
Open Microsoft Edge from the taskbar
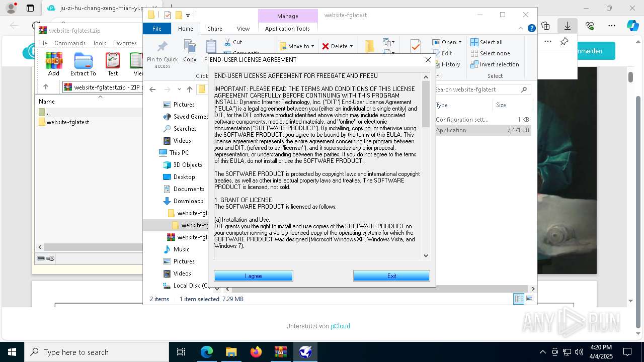(207, 352)
